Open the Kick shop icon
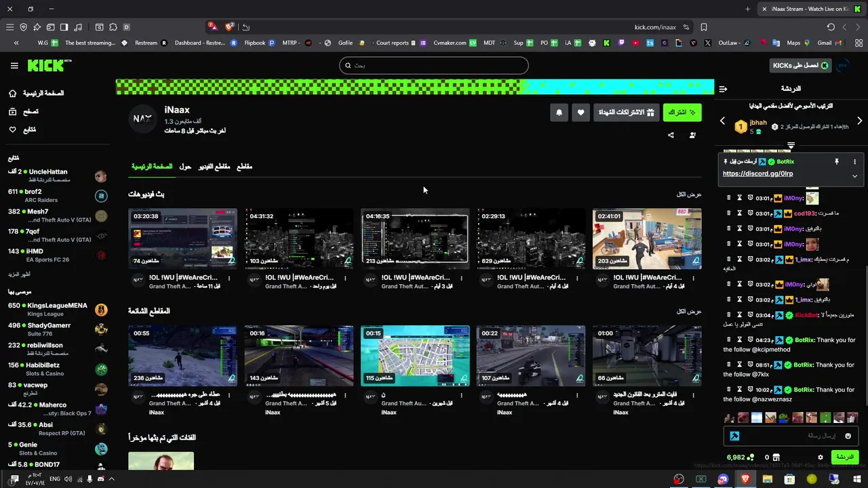 (x=776, y=457)
